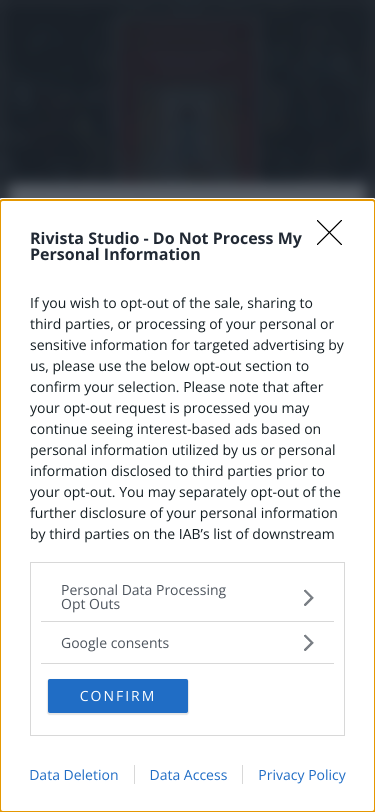Click the words "Opt Outs" in first row
The image size is (375, 812).
[x=91, y=604]
